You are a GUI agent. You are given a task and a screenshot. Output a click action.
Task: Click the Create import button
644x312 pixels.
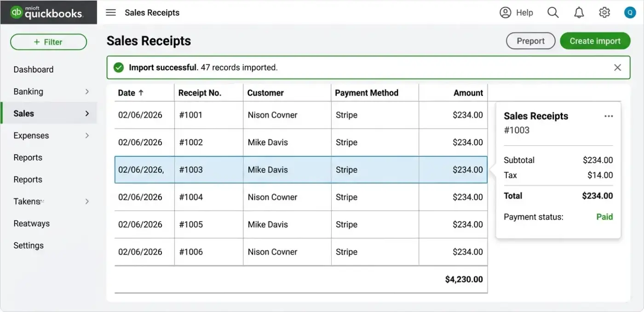pos(595,41)
